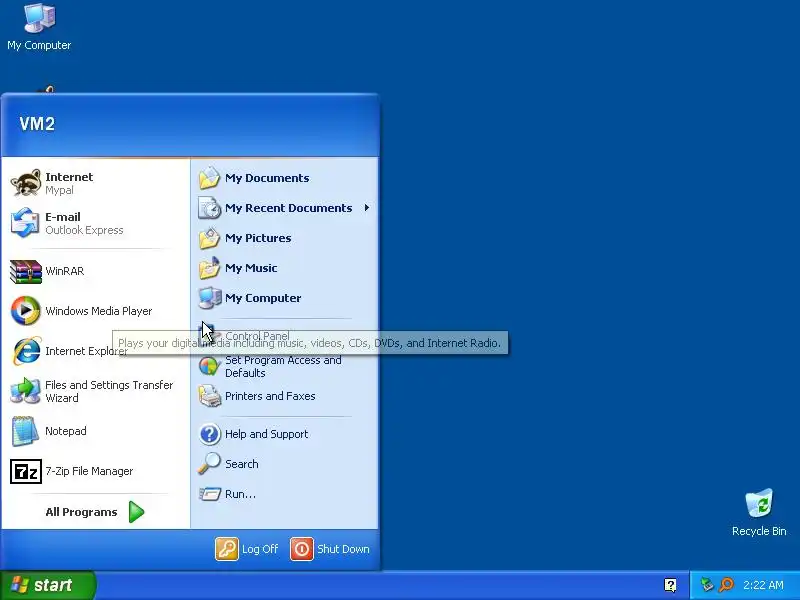The width and height of the screenshot is (800, 600).
Task: Click the Run... icon
Action: click(209, 494)
